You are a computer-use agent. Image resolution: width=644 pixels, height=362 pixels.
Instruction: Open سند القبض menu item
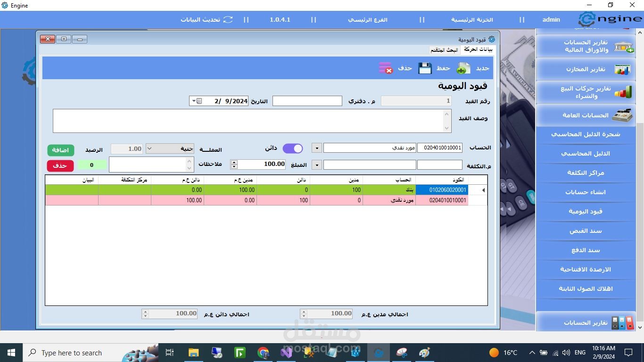click(x=586, y=231)
